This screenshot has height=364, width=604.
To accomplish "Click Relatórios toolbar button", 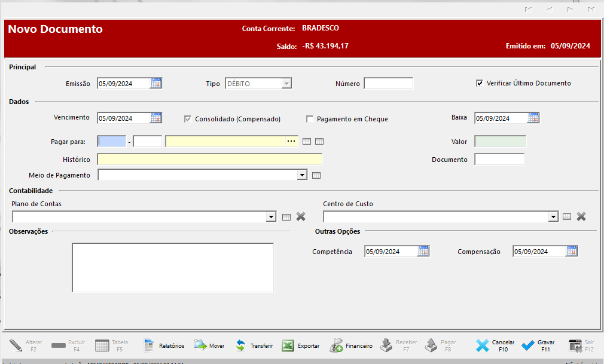I will click(x=164, y=345).
